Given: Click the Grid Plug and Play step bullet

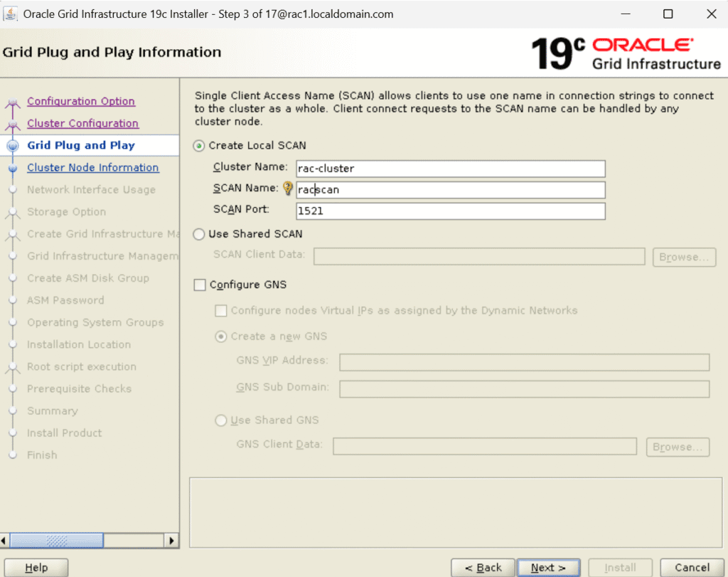Looking at the screenshot, I should tap(12, 146).
